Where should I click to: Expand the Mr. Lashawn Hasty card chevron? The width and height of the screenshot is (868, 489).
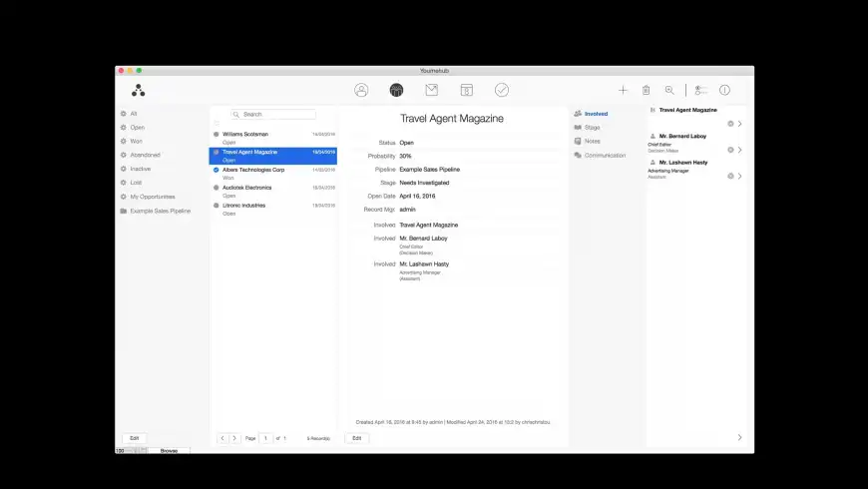pos(739,176)
